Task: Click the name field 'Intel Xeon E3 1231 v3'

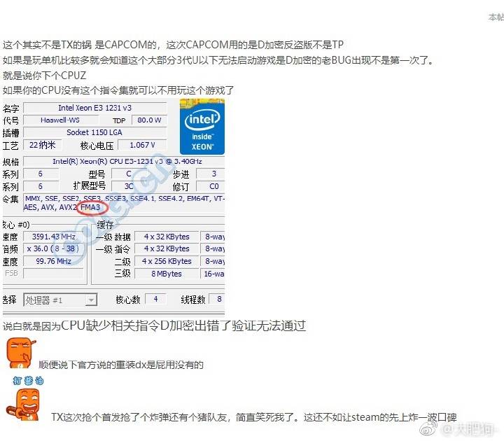Action: tap(94, 108)
